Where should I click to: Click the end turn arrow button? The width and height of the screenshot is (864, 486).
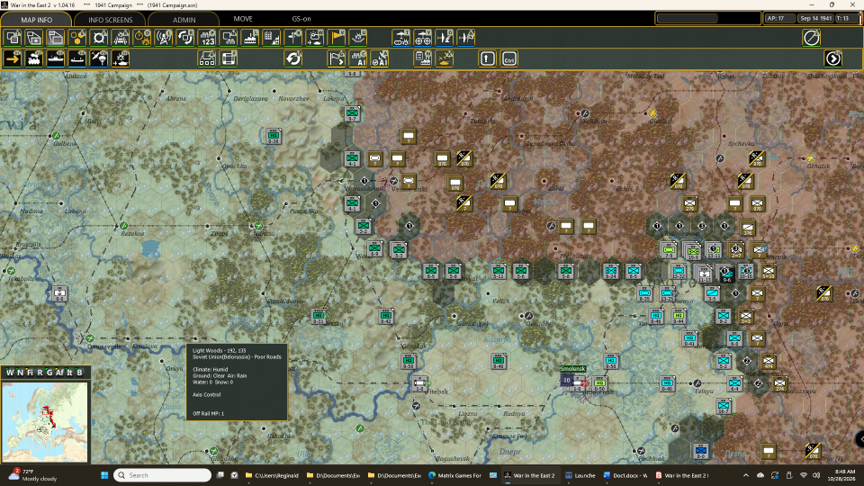click(x=833, y=58)
